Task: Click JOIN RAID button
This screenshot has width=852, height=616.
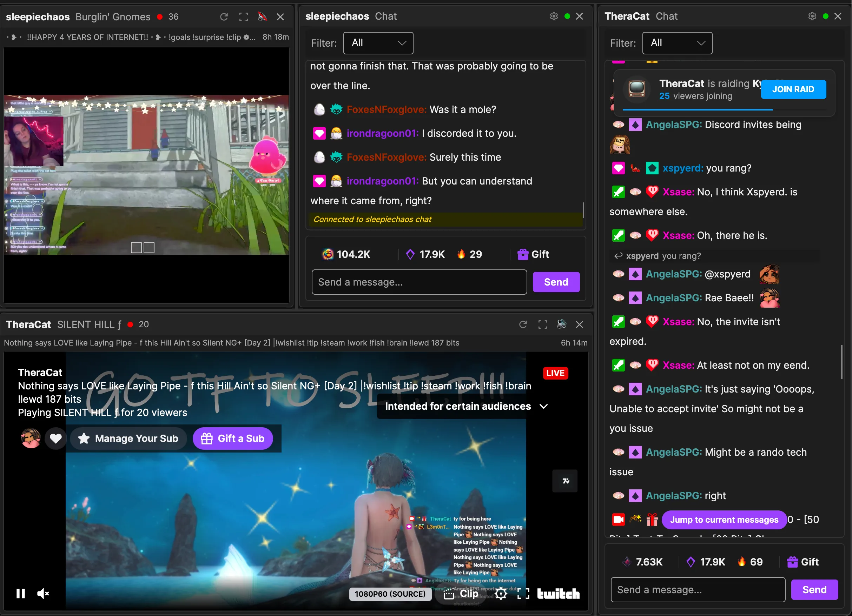Action: click(793, 89)
